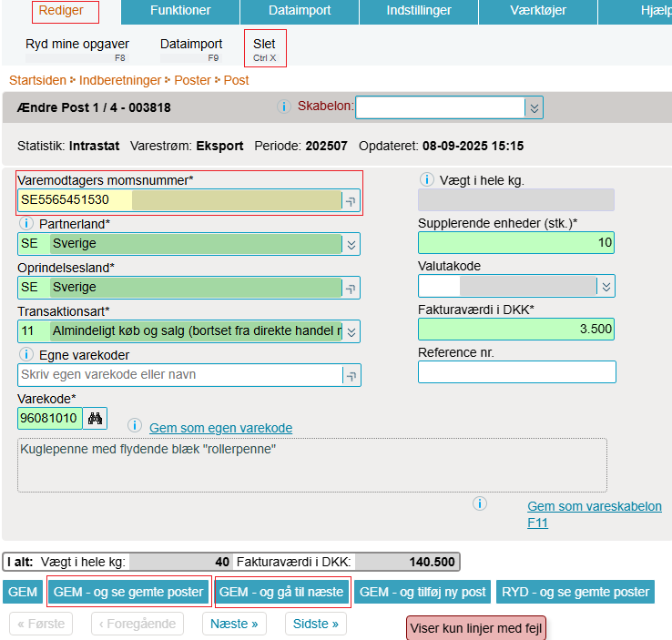Open the Indstillinger tab
Screen dimensions: 672x640
click(x=418, y=11)
